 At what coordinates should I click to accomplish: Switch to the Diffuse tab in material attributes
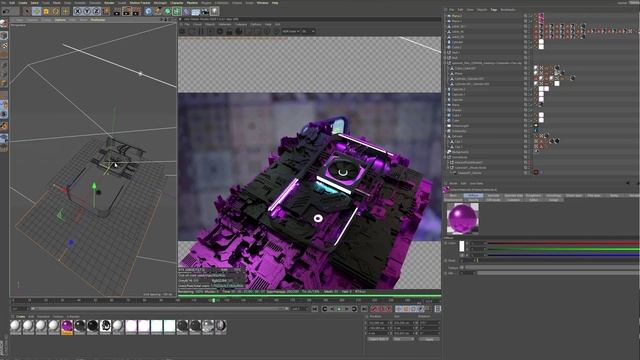coord(473,196)
